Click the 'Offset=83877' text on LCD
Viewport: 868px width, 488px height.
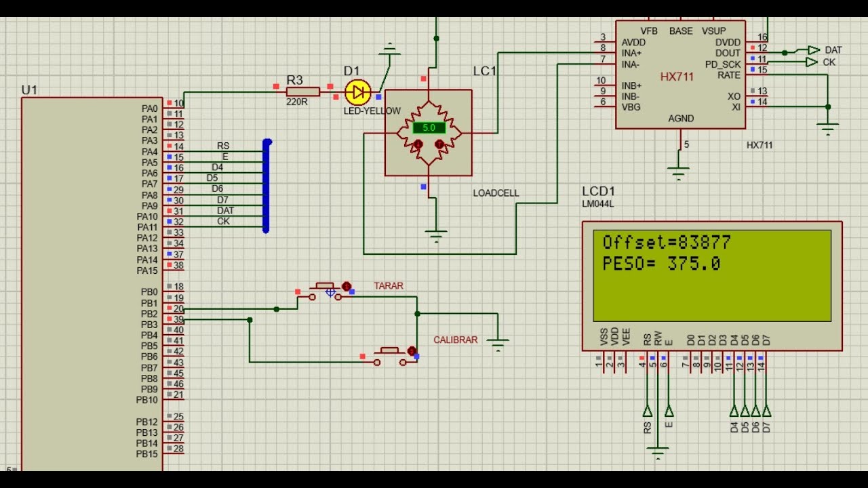[667, 243]
